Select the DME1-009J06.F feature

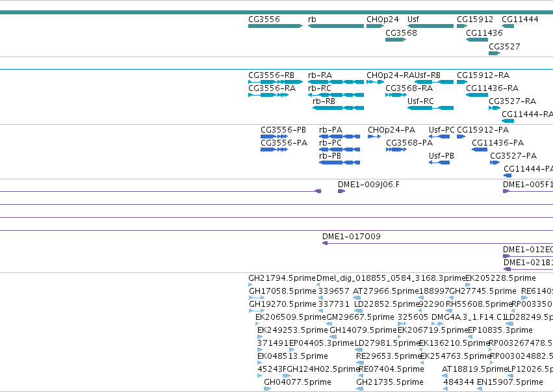[341, 191]
